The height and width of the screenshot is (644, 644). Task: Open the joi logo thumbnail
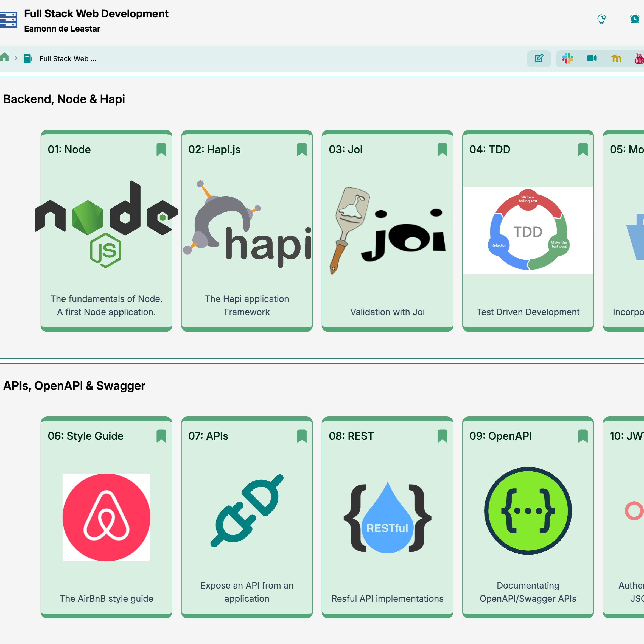(387, 231)
